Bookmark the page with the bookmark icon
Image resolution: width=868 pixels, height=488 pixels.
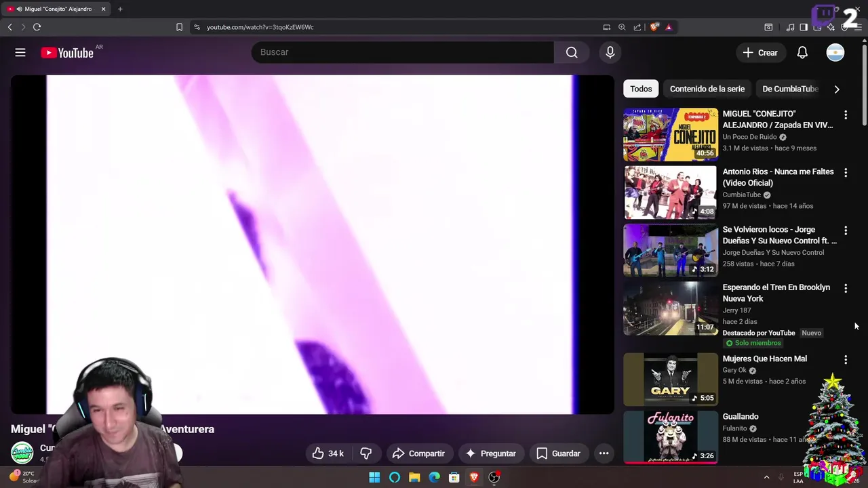[x=179, y=27]
